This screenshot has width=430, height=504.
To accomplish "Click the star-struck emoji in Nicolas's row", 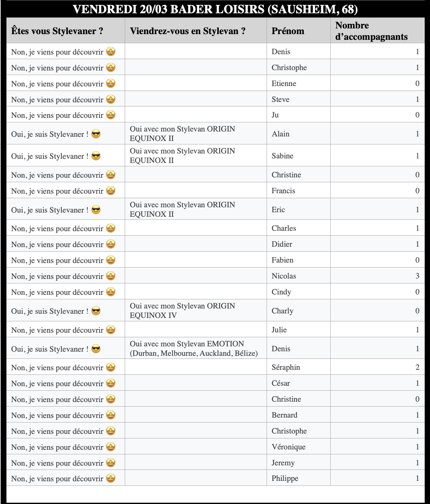I will (x=110, y=276).
